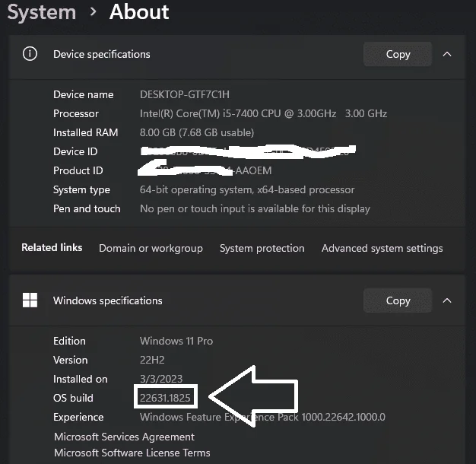
Task: Click the No pen or touch input text
Action: [255, 209]
